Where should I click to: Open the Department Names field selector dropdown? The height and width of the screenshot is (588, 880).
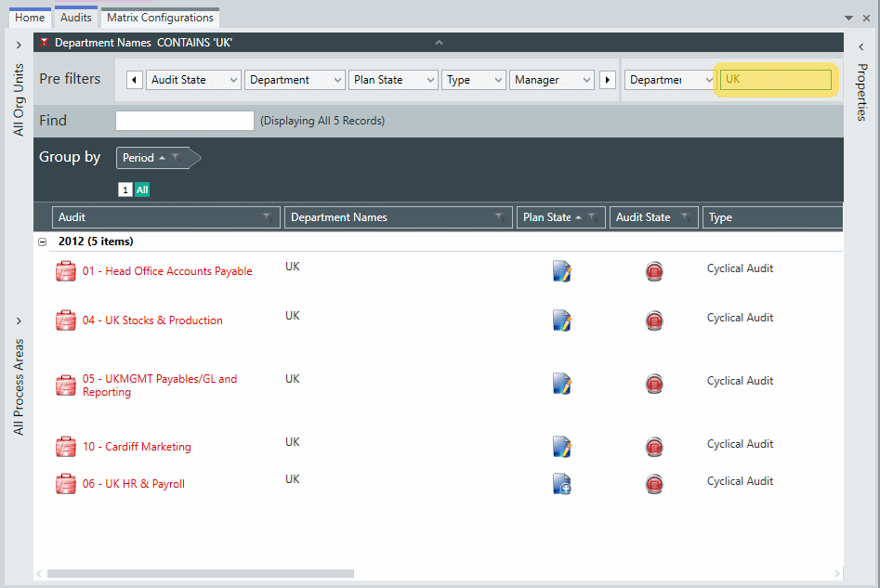(x=670, y=80)
